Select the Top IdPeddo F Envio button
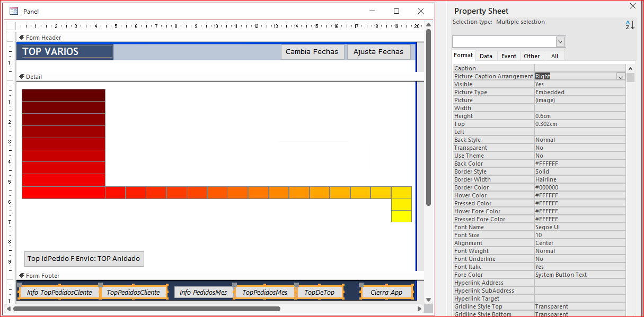This screenshot has width=644, height=317. point(84,259)
